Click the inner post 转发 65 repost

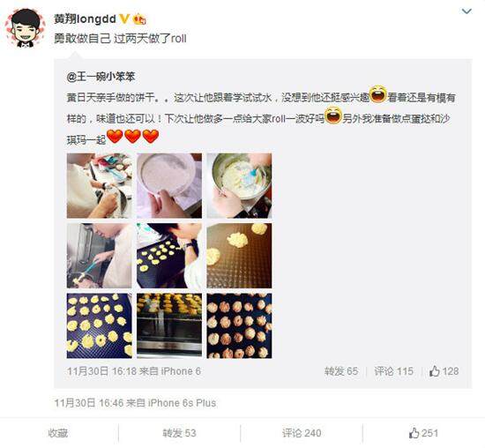[341, 371]
